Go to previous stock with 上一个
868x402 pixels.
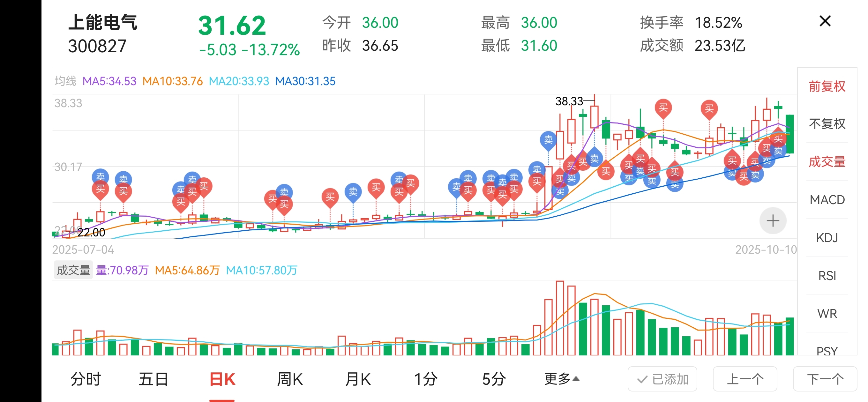(x=745, y=379)
